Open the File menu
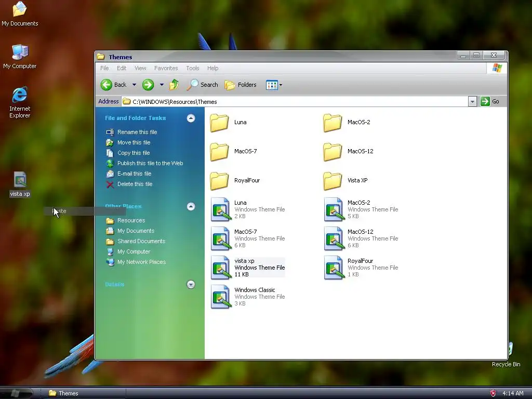The width and height of the screenshot is (532, 399). [104, 68]
